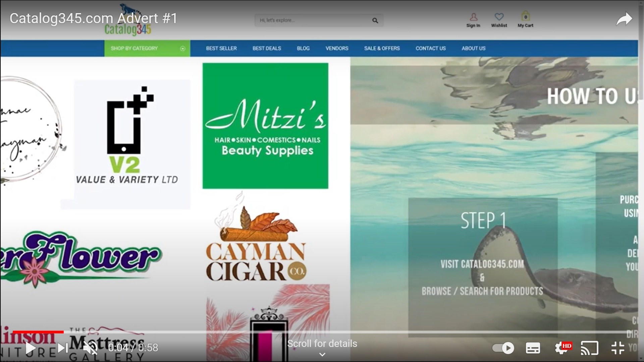Open the About Us page
This screenshot has width=644, height=362.
(473, 48)
